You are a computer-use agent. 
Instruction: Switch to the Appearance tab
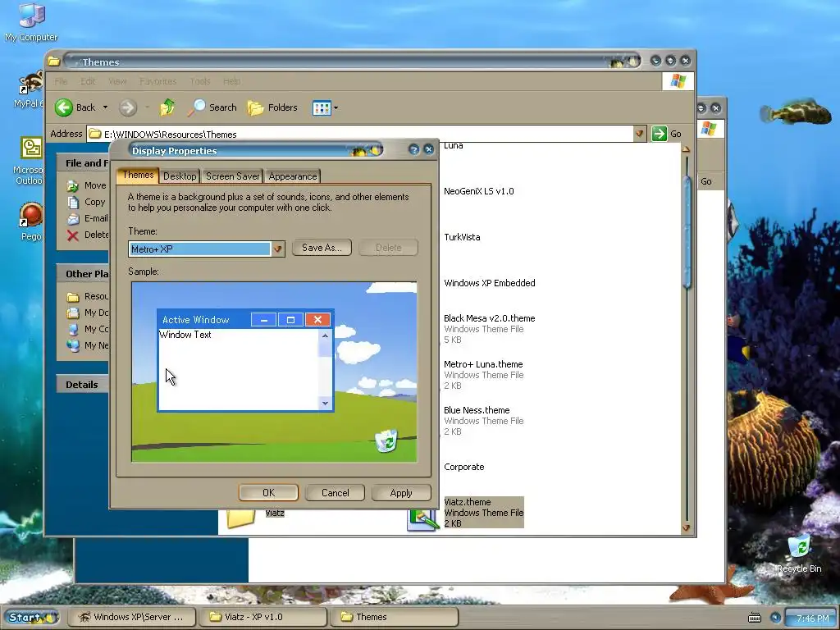[293, 176]
